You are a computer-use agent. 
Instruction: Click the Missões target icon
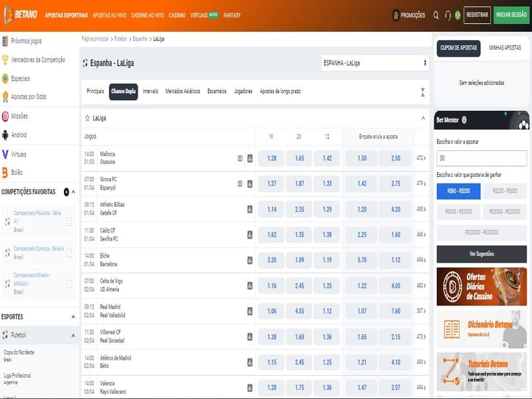tap(5, 116)
